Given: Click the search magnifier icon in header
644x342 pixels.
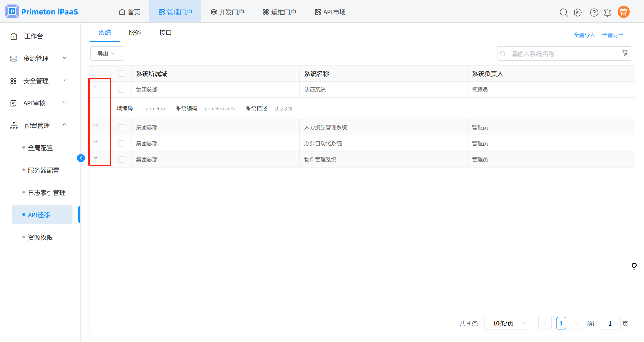Looking at the screenshot, I should pyautogui.click(x=563, y=12).
